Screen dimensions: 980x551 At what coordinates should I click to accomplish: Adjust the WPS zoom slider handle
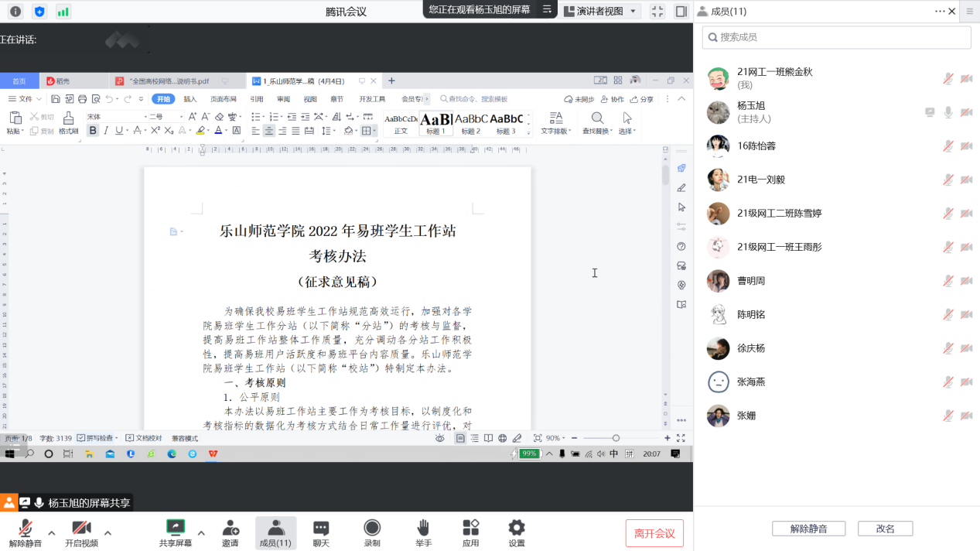click(616, 438)
